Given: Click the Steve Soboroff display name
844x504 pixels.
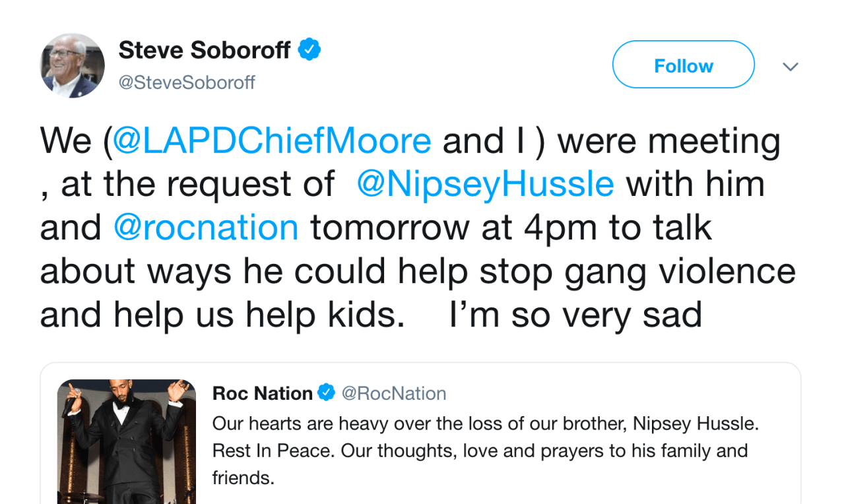Looking at the screenshot, I should click(205, 50).
